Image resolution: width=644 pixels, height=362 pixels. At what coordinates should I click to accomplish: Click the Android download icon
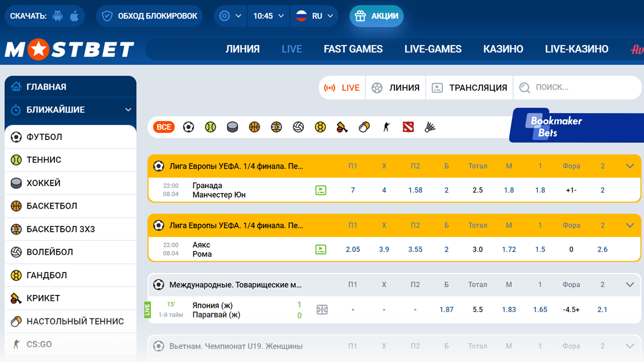(x=57, y=16)
